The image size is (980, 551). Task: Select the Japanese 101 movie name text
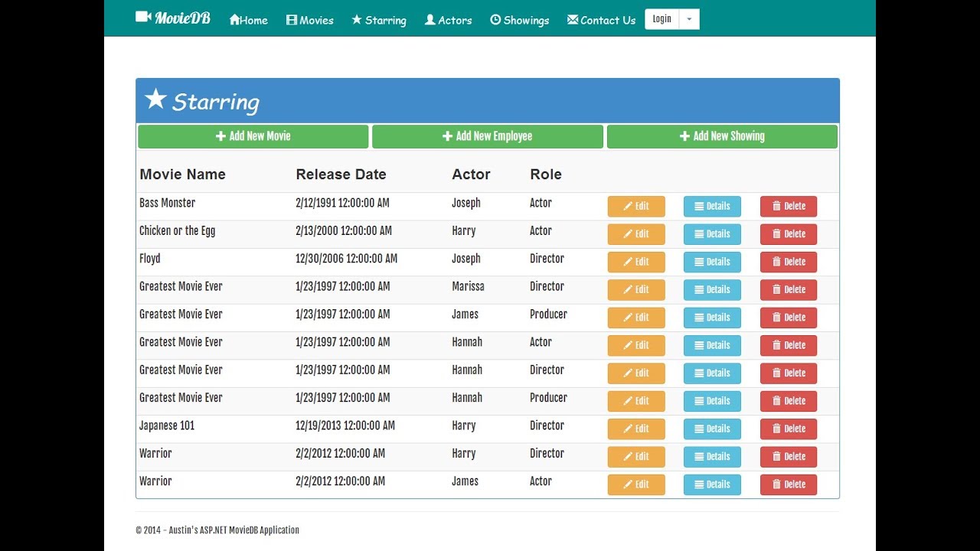click(167, 425)
